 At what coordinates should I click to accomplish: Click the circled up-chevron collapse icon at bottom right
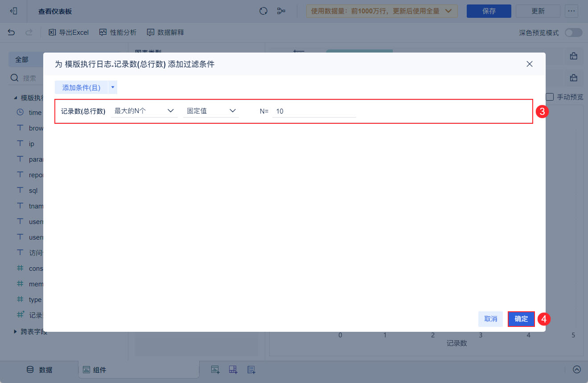577,370
